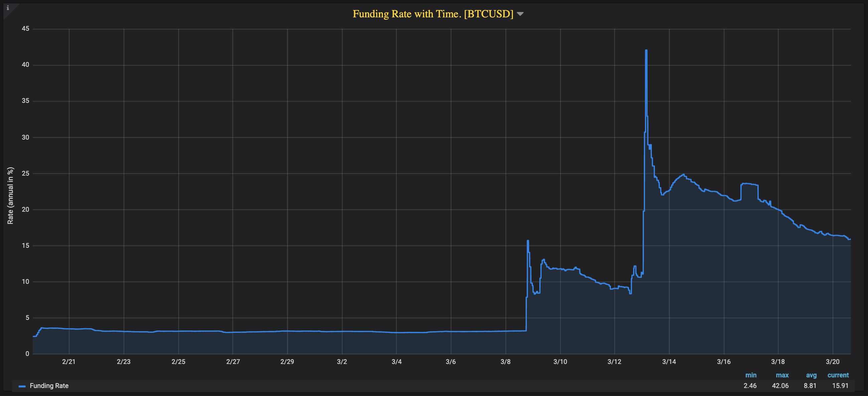Screen dimensions: 868x396
Task: Click the 3/20 x-axis date label
Action: click(832, 361)
